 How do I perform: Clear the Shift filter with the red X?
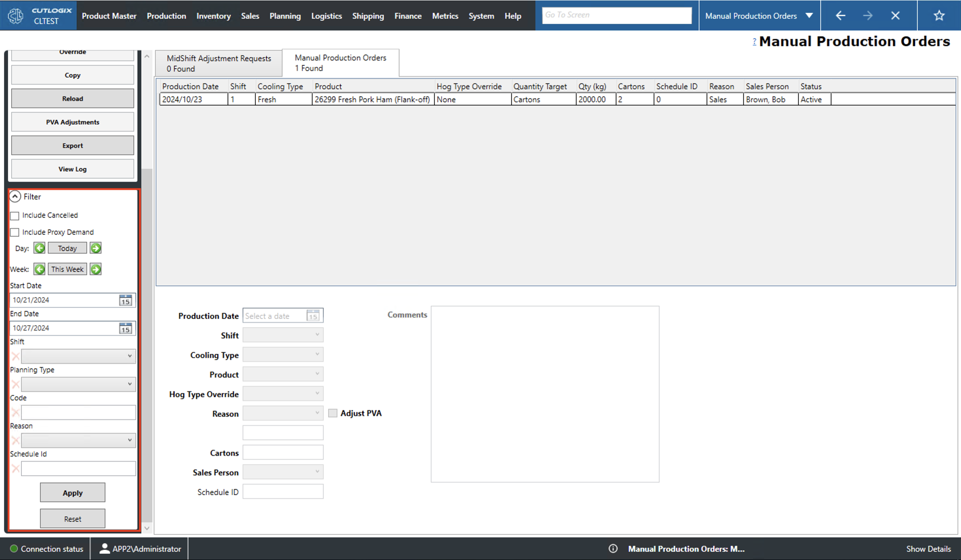pyautogui.click(x=15, y=356)
